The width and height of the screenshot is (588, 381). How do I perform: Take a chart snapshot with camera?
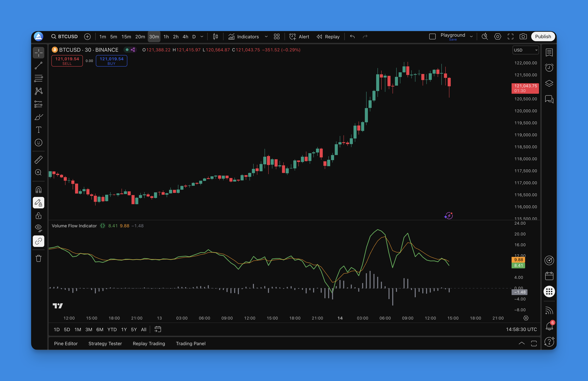523,36
